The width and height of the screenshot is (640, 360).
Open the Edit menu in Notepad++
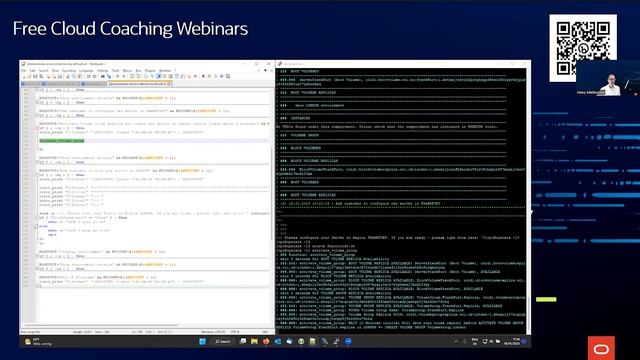pyautogui.click(x=33, y=71)
